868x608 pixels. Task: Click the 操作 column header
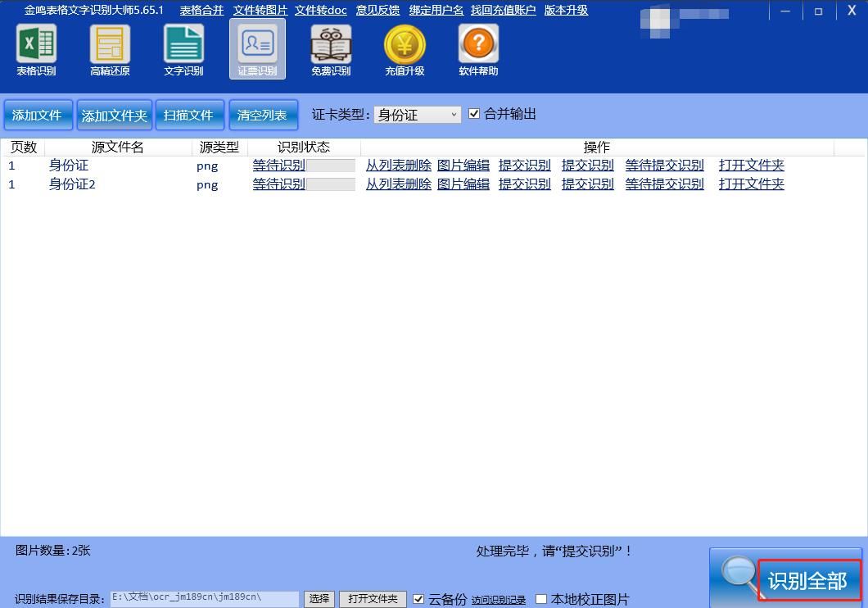click(x=597, y=147)
